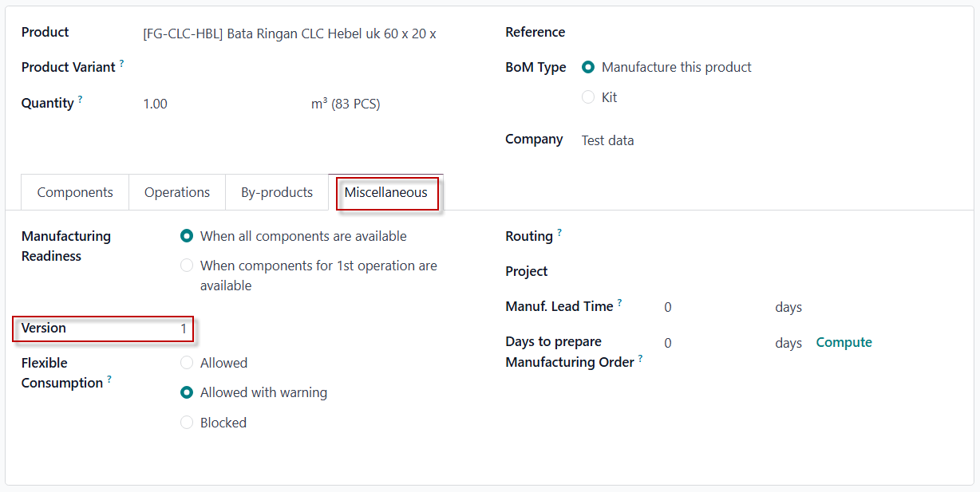980x492 pixels.
Task: Click the Routing help tooltip icon
Action: click(x=559, y=232)
